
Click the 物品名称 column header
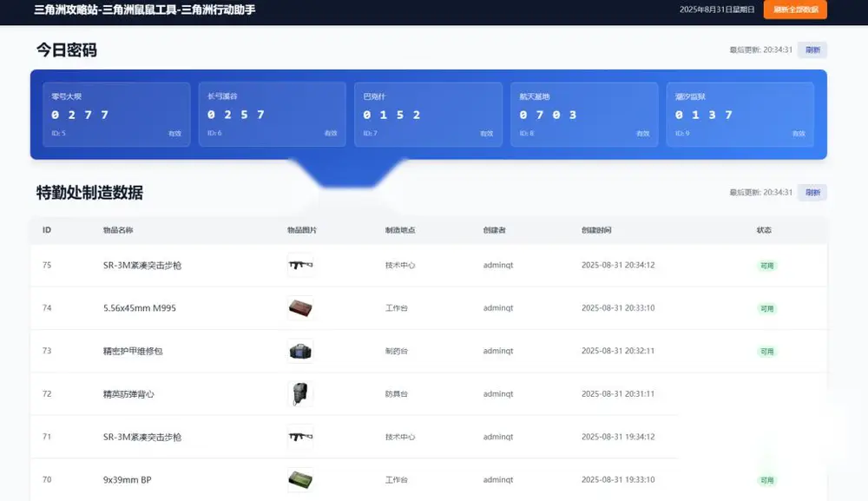118,230
